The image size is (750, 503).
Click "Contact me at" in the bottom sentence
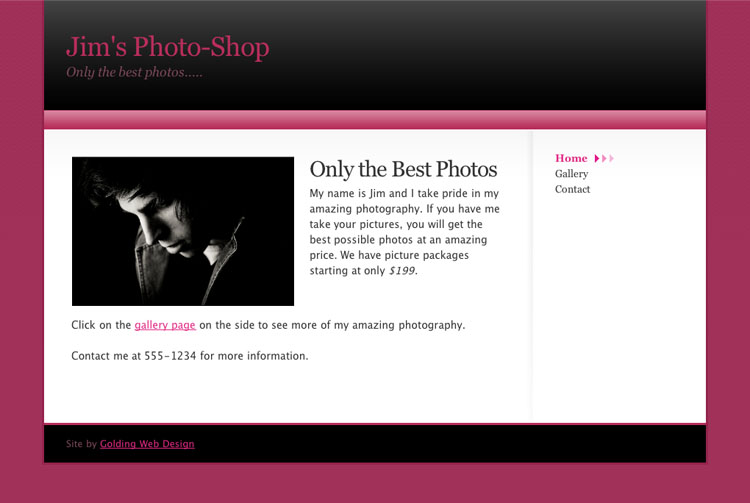106,356
